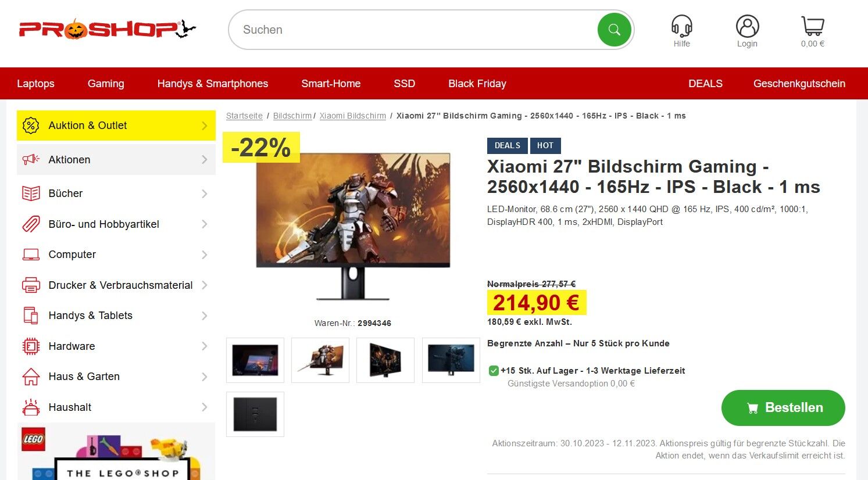Click the Proshop pumpkin logo
868x480 pixels.
click(108, 29)
